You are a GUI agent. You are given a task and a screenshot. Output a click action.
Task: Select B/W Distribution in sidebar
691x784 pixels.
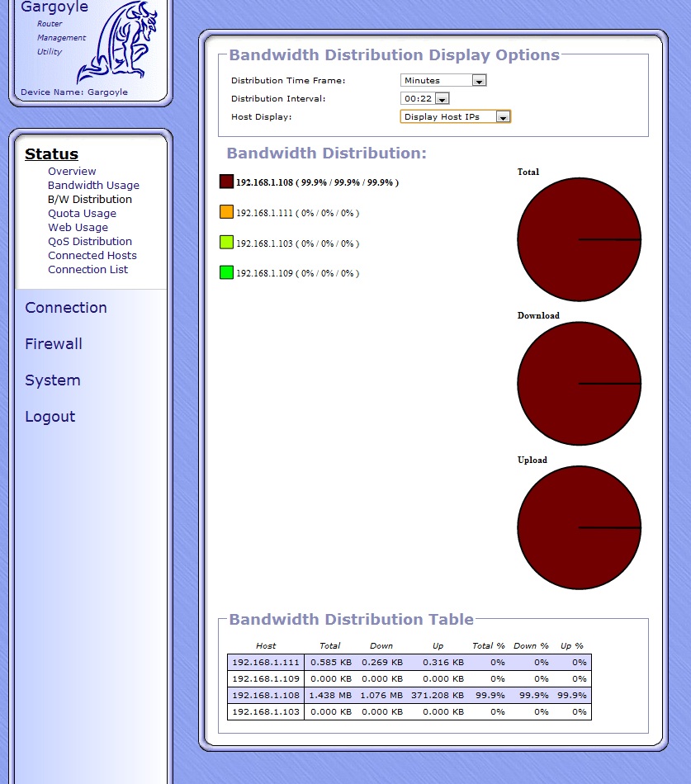click(x=90, y=199)
